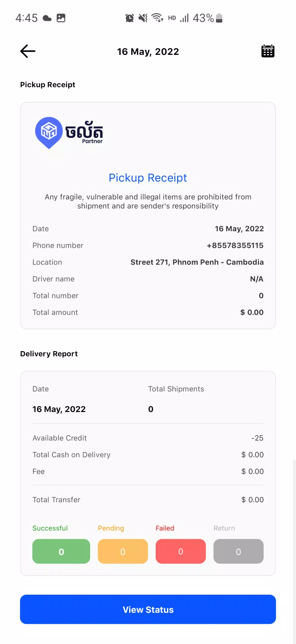Image resolution: width=296 pixels, height=644 pixels.
Task: Click the View Status button
Action: [x=148, y=609]
